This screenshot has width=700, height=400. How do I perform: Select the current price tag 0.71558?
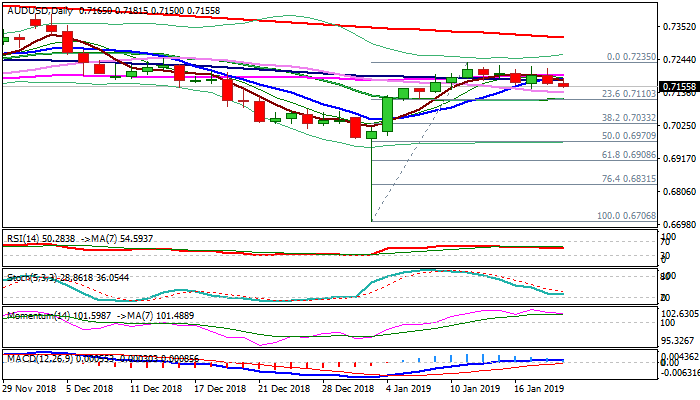(x=675, y=88)
